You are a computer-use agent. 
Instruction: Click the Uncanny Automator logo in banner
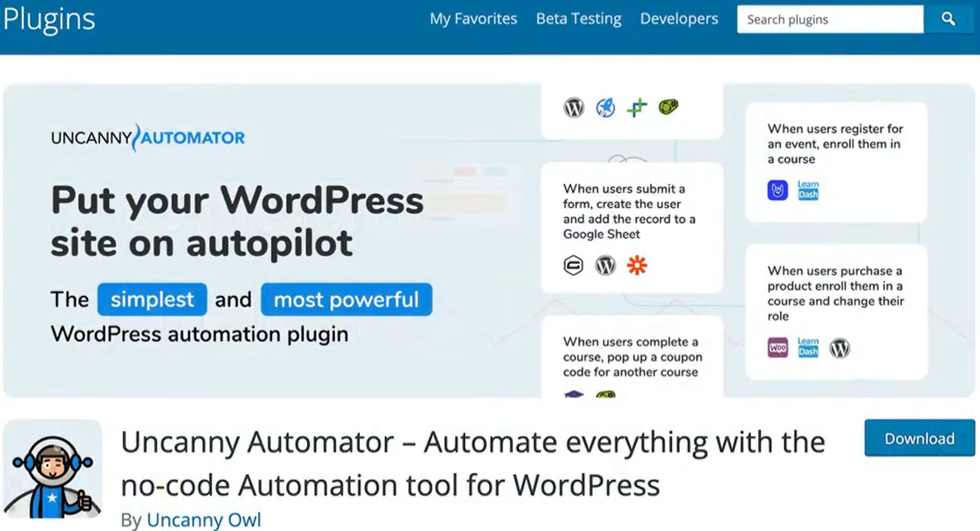click(x=148, y=137)
